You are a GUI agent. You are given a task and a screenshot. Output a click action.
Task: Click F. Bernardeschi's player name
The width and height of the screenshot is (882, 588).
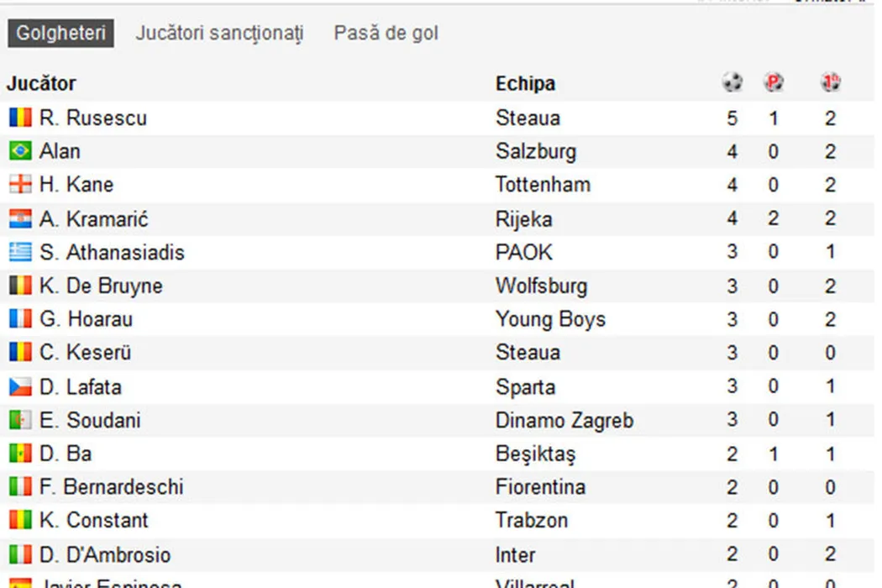111,487
